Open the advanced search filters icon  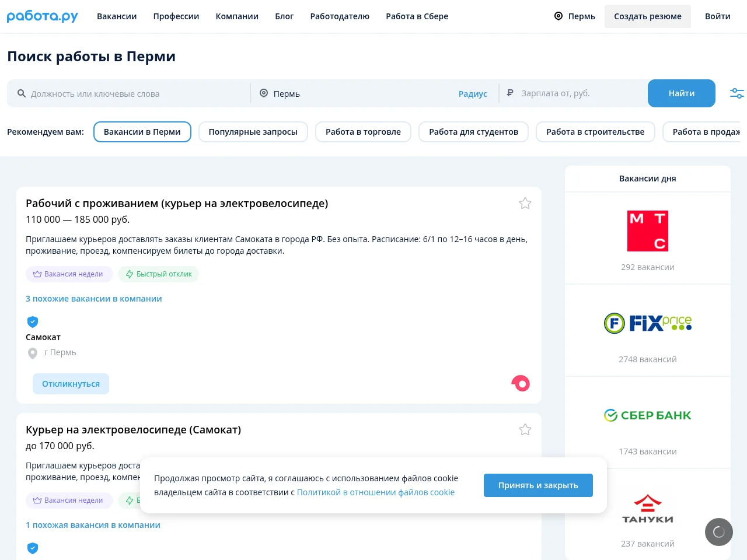click(x=737, y=93)
